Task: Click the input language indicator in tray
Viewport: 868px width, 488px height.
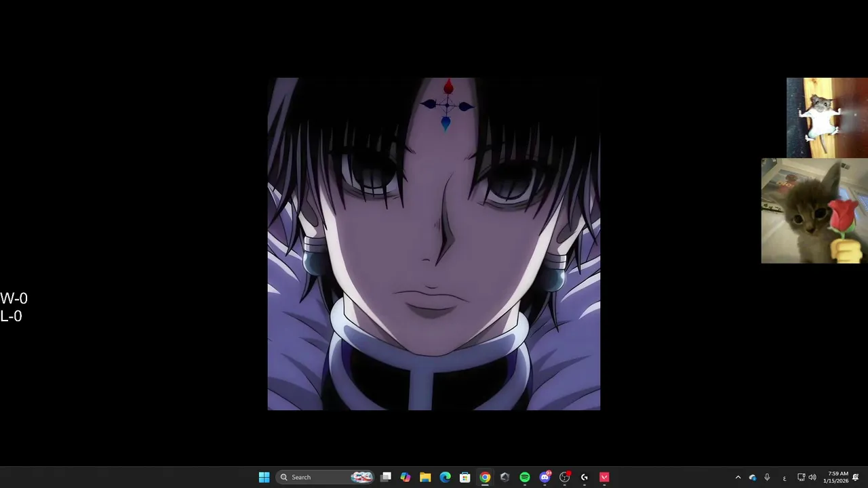Action: [785, 477]
